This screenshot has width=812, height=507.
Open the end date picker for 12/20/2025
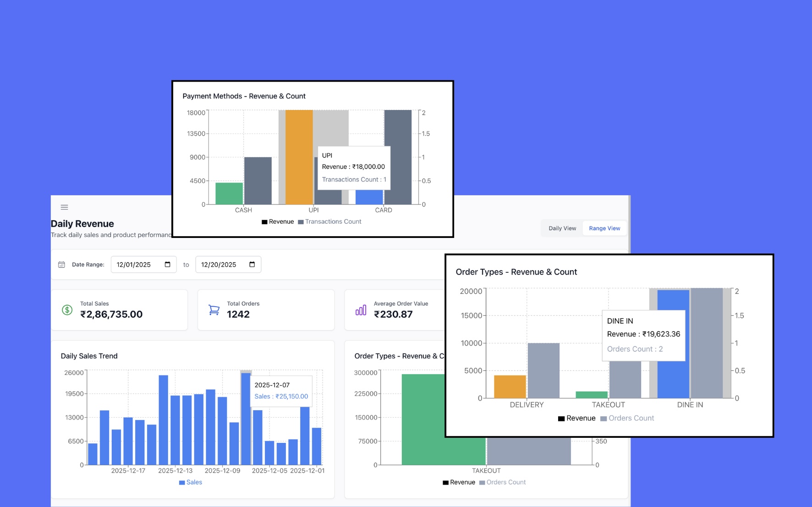(x=251, y=264)
